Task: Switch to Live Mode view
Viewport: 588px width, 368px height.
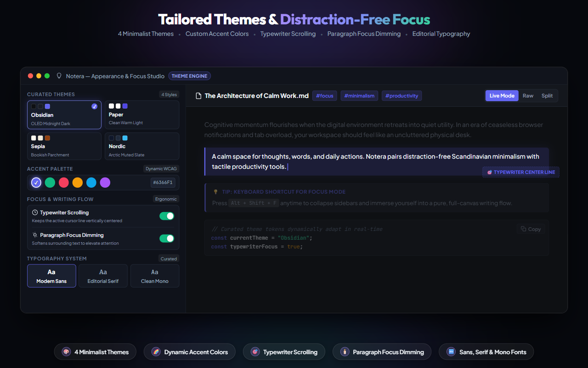Action: point(502,96)
